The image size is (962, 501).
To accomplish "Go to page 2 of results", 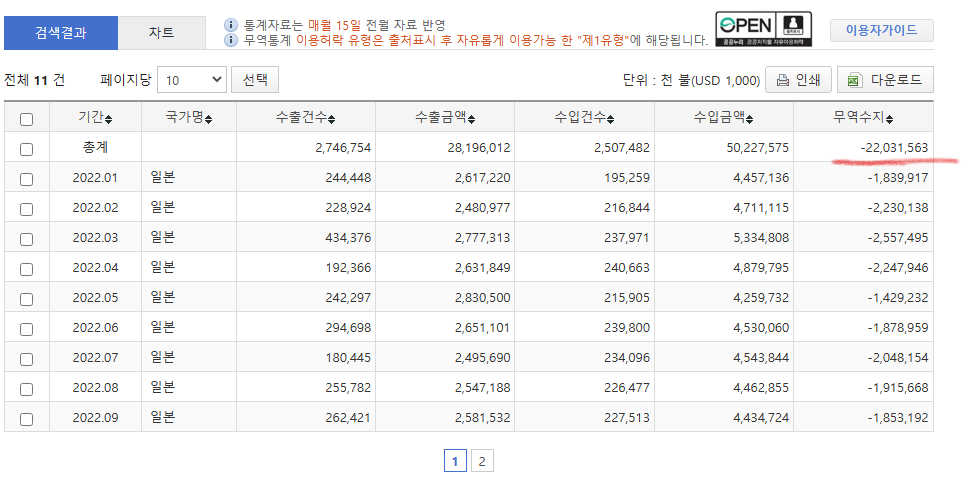I will pos(482,461).
